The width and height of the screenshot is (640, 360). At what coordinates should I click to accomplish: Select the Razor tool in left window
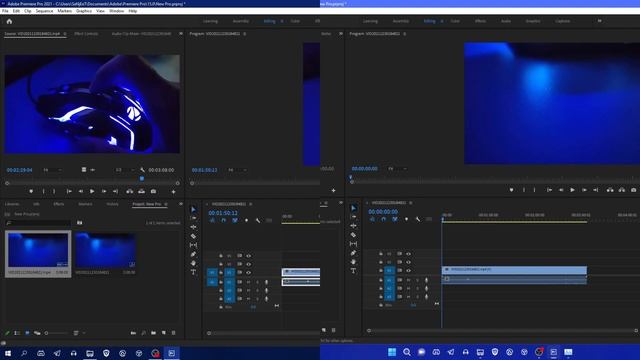click(x=193, y=236)
